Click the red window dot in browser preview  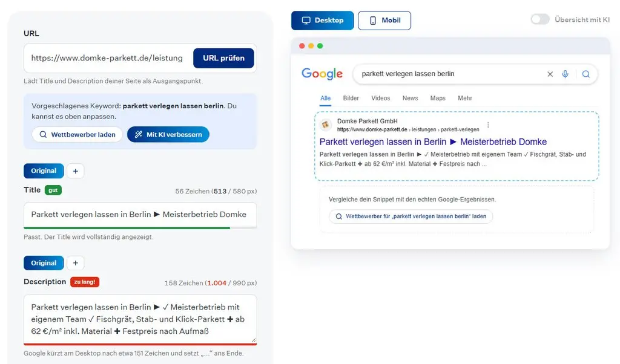302,46
